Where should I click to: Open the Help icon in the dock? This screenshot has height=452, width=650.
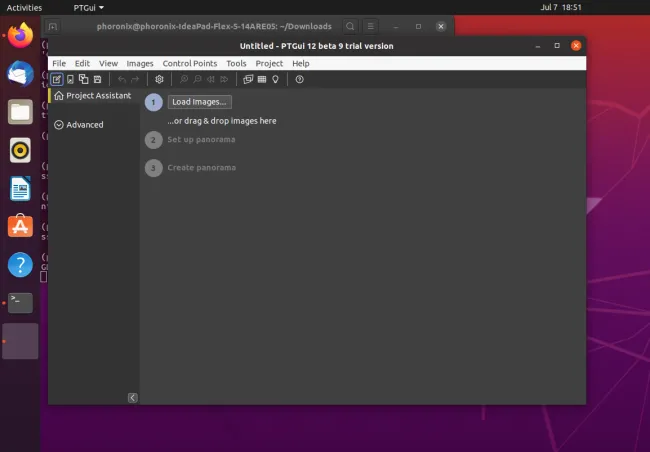(x=20, y=265)
